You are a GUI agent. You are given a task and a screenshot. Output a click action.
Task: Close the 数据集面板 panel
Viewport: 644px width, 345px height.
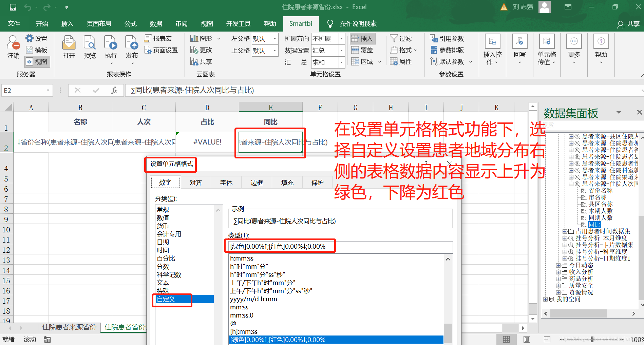[639, 112]
